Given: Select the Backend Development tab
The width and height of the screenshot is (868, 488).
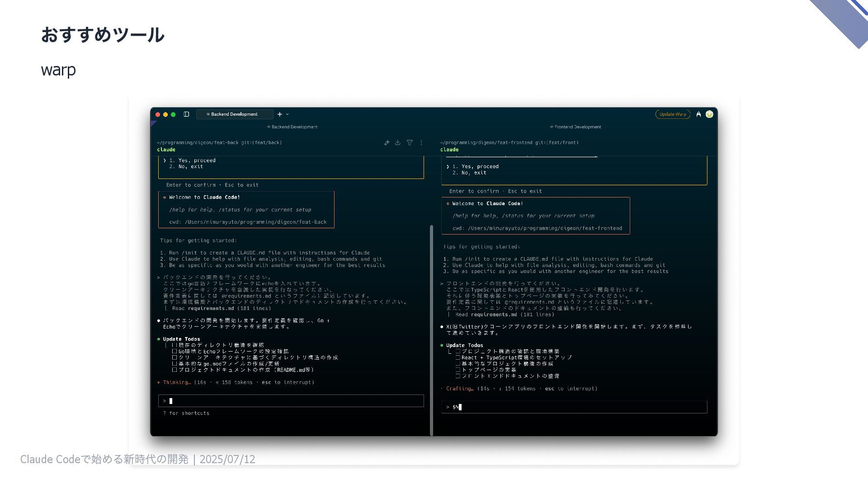Looking at the screenshot, I should click(235, 114).
